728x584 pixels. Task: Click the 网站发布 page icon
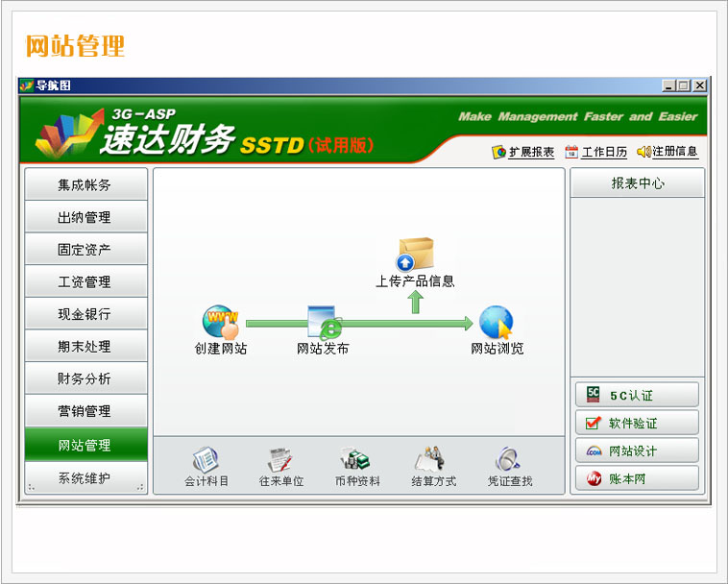point(324,321)
